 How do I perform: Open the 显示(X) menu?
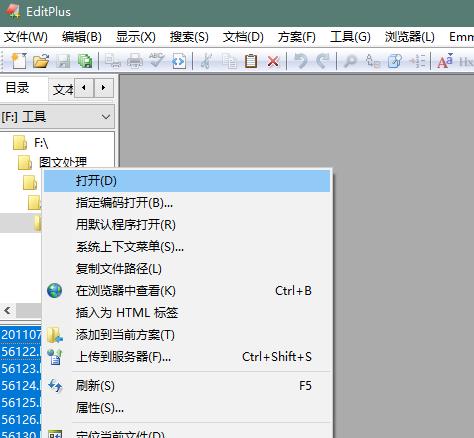tap(136, 37)
